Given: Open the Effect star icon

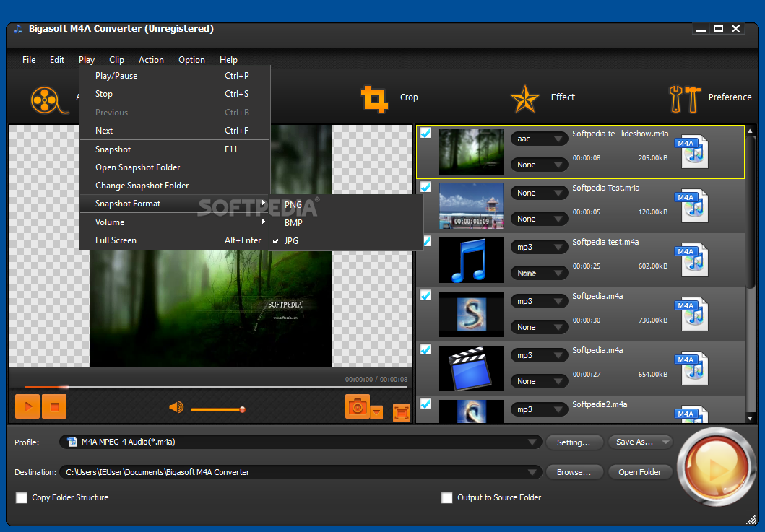Looking at the screenshot, I should click(525, 99).
